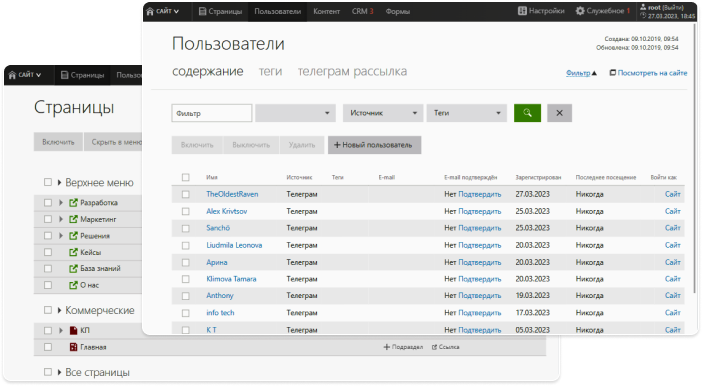Open the Klimova Tamara user profile
Screen dimensions: 702x386
[x=231, y=279]
